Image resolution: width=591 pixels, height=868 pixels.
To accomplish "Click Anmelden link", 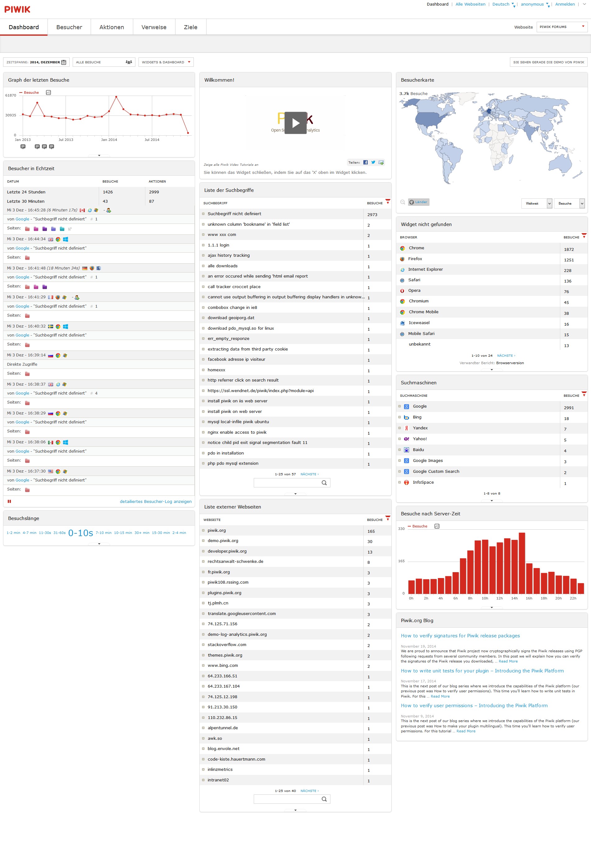I will [565, 4].
